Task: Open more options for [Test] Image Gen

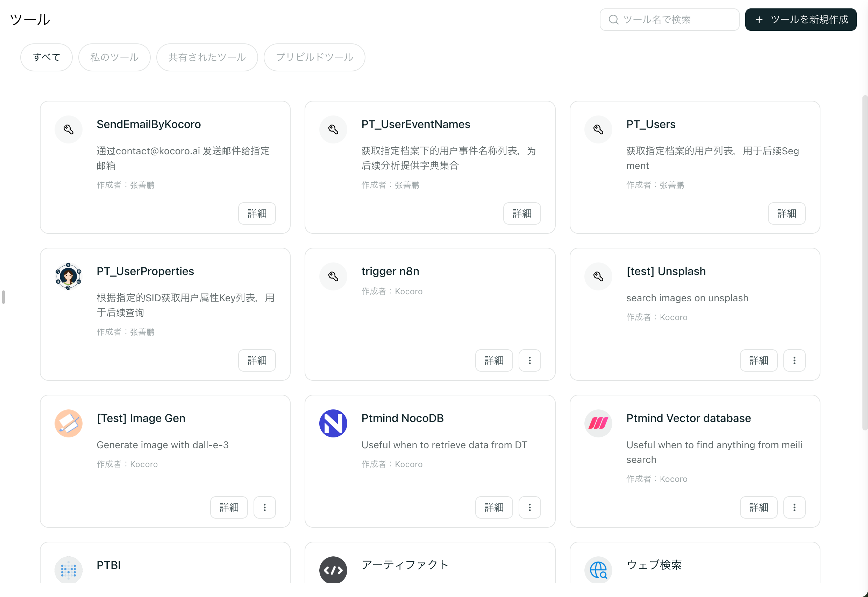Action: [x=265, y=507]
